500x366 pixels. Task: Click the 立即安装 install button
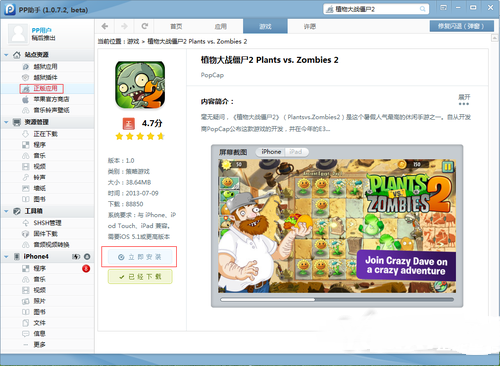tap(140, 257)
